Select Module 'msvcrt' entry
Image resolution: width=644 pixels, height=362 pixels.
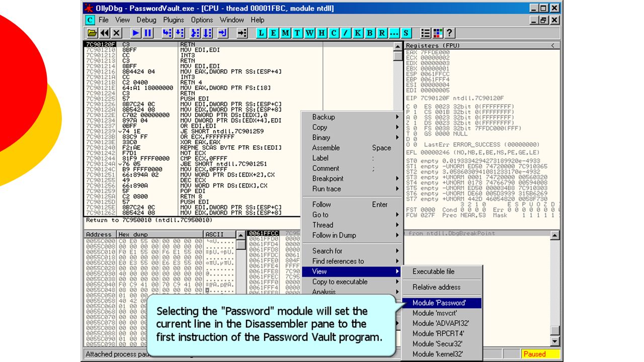442,313
